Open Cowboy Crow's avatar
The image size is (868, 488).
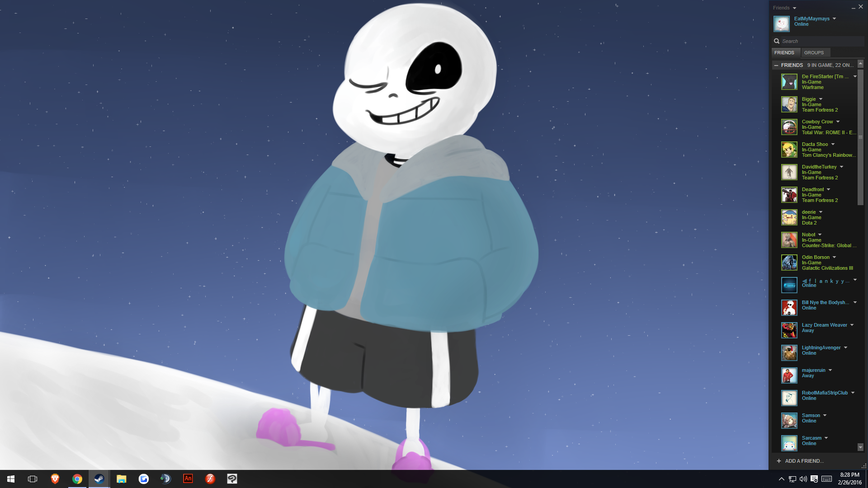pyautogui.click(x=789, y=127)
